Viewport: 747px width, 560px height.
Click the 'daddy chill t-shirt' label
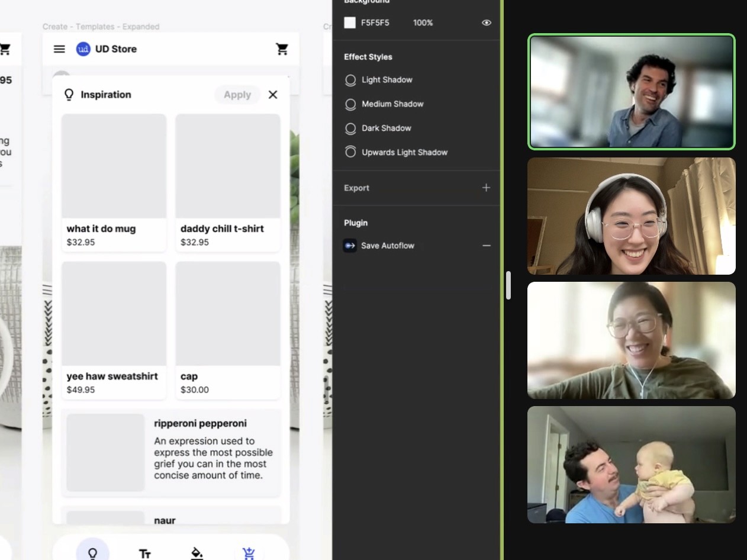tap(222, 228)
